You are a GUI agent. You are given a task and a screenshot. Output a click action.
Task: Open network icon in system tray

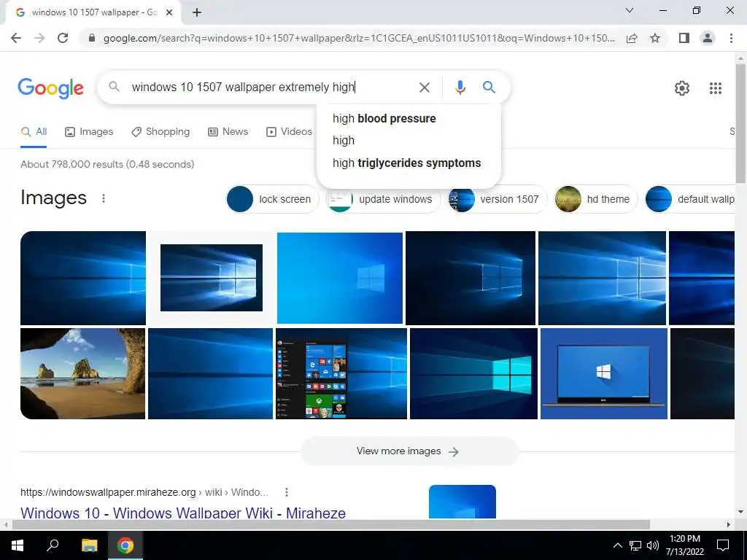635,545
